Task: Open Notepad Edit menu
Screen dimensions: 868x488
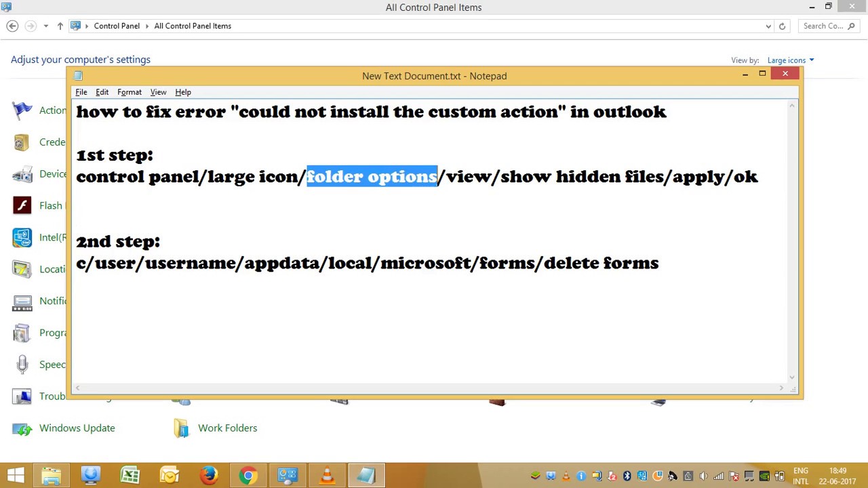Action: pos(102,92)
